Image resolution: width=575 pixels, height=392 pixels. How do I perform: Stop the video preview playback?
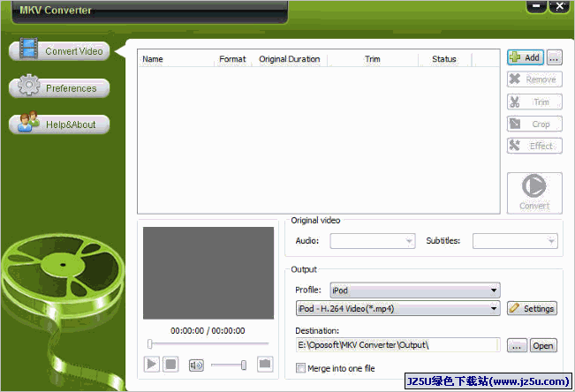[170, 364]
